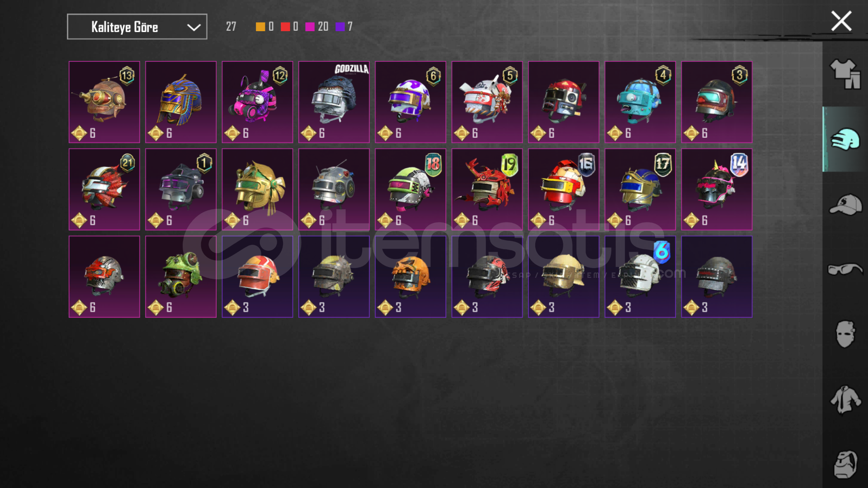
Task: Filter by the orange quality swatch
Action: coord(260,27)
